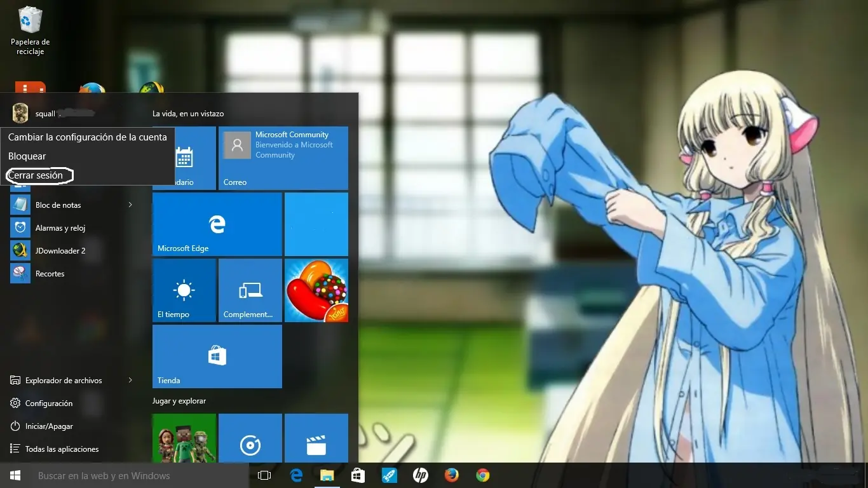Image resolution: width=868 pixels, height=488 pixels.
Task: Open File Explorer from the taskbar
Action: pyautogui.click(x=327, y=475)
